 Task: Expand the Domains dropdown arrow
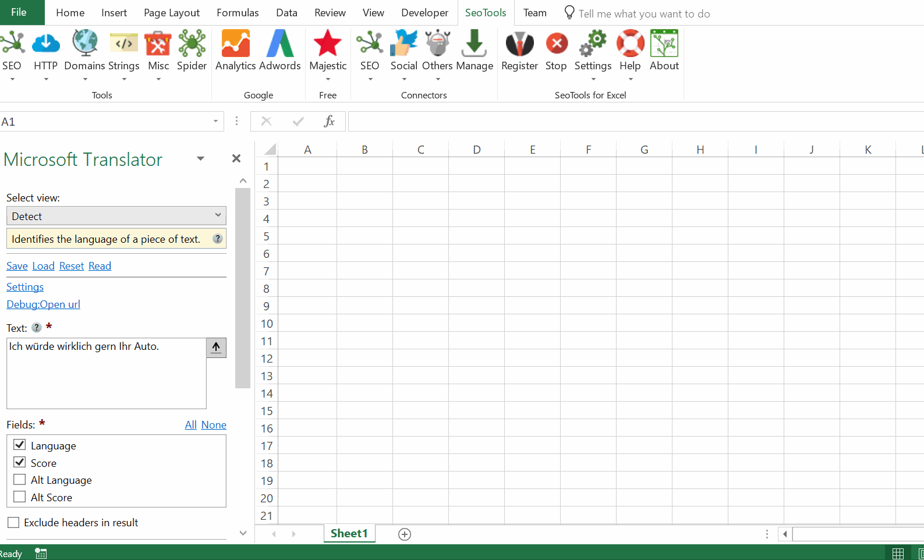tap(85, 79)
